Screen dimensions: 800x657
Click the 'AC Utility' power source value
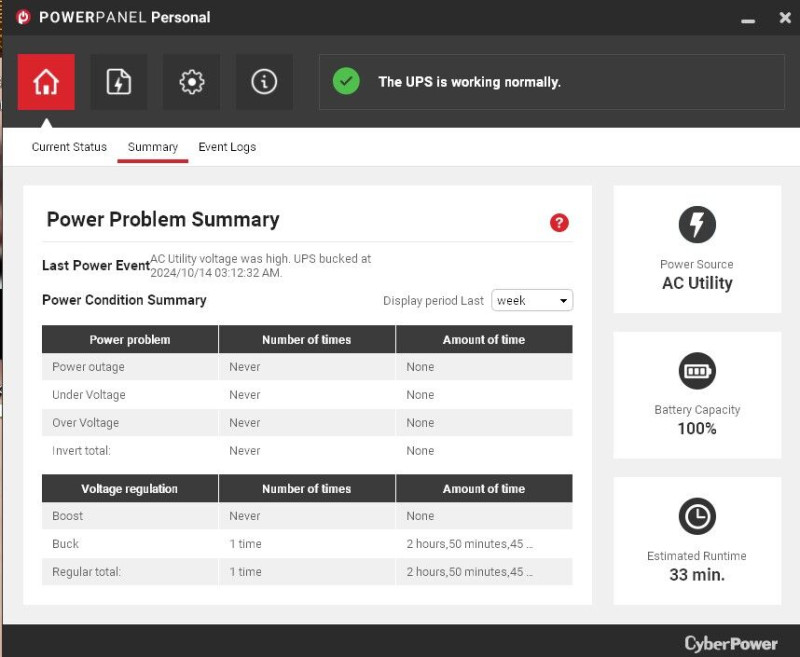(697, 283)
